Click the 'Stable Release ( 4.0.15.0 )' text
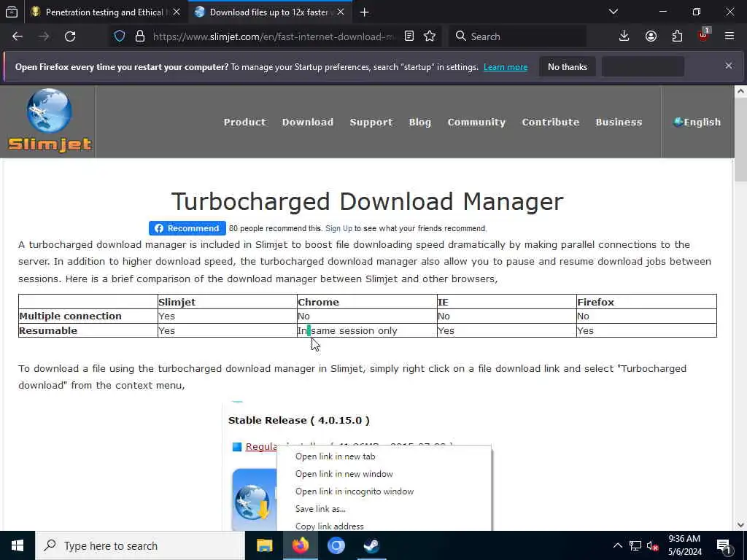The height and width of the screenshot is (560, 747). (298, 420)
